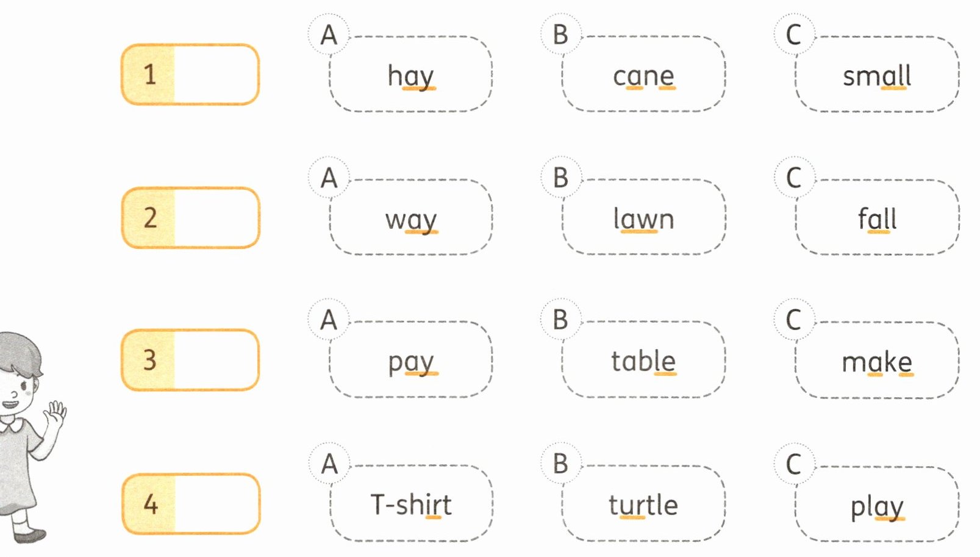Pick the word option "small"
Image resolution: width=980 pixels, height=557 pixels.
[876, 76]
